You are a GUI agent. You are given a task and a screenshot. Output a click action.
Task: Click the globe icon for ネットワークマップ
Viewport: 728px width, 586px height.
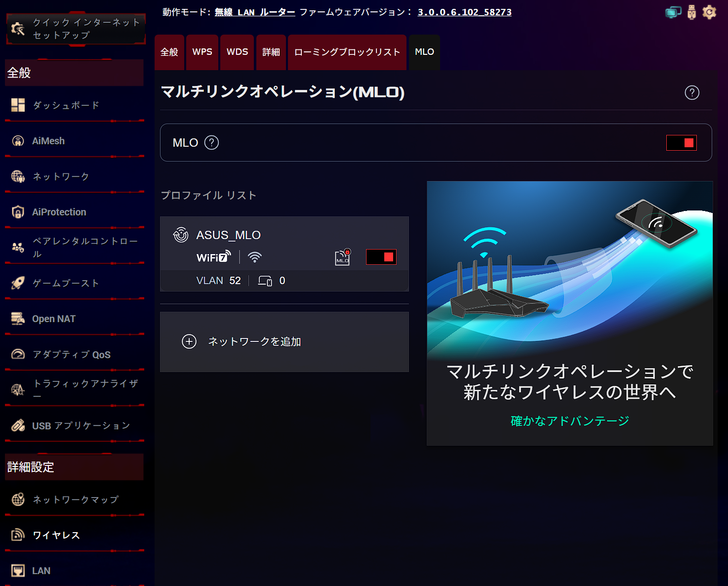click(x=18, y=500)
